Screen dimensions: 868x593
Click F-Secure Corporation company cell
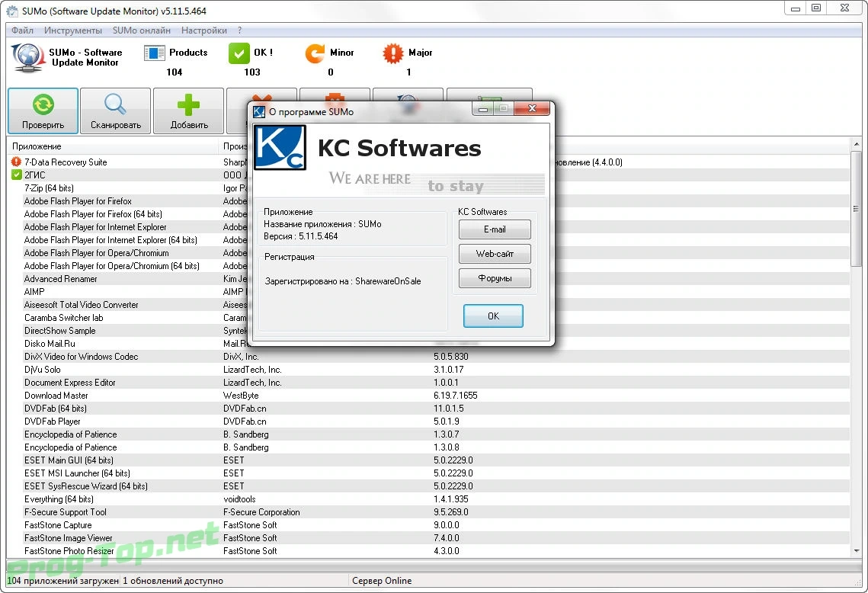tap(261, 512)
